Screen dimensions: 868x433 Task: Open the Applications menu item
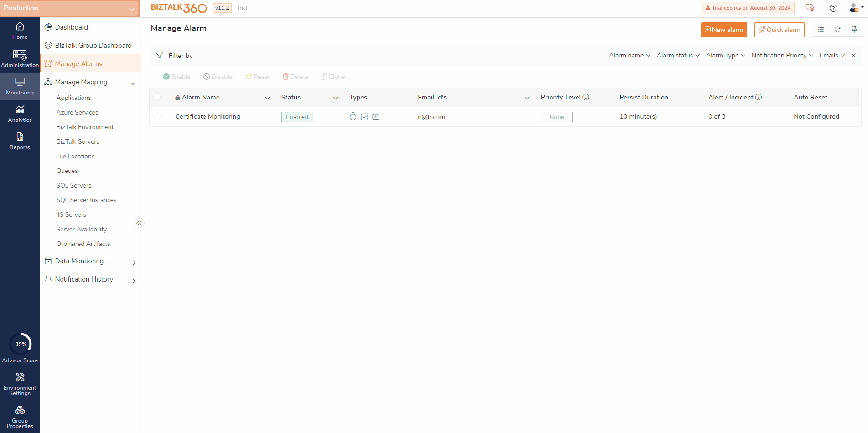point(74,98)
